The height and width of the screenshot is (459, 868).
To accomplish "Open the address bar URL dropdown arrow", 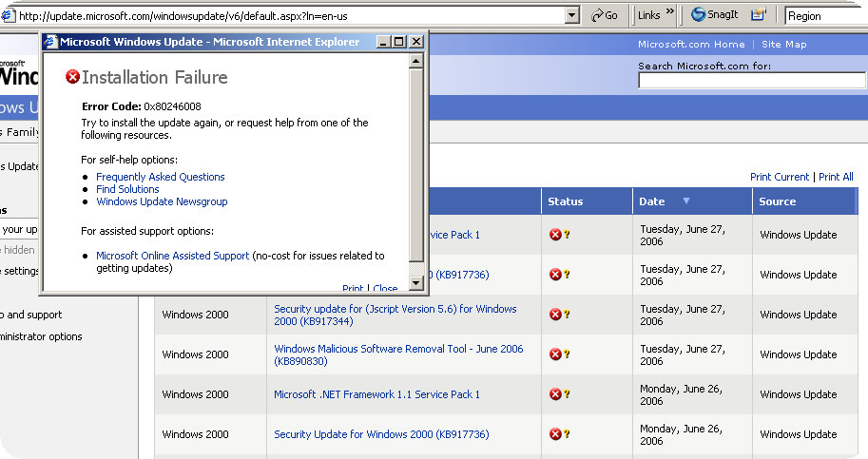I will (x=573, y=15).
